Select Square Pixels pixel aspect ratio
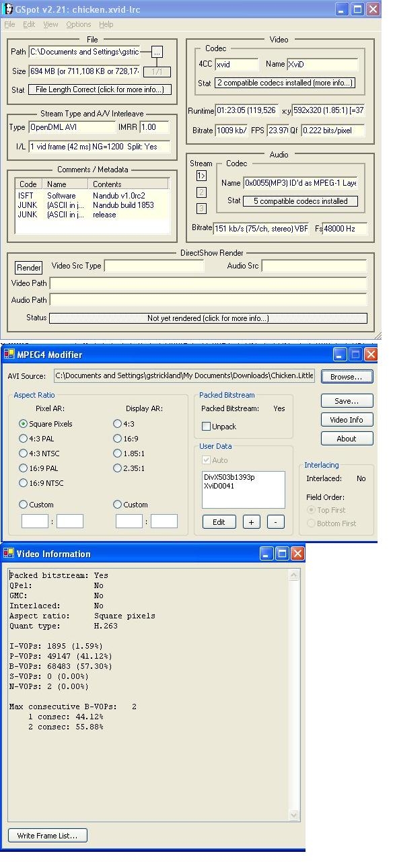Image resolution: width=393 pixels, height=868 pixels. (46, 424)
